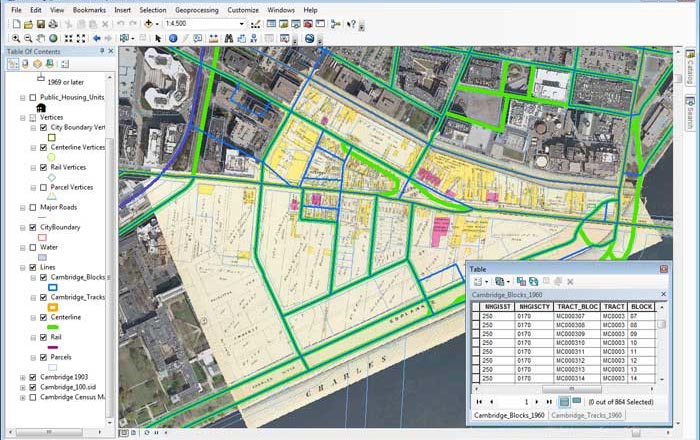Jump to last record in Table
700x440 pixels.
point(549,402)
